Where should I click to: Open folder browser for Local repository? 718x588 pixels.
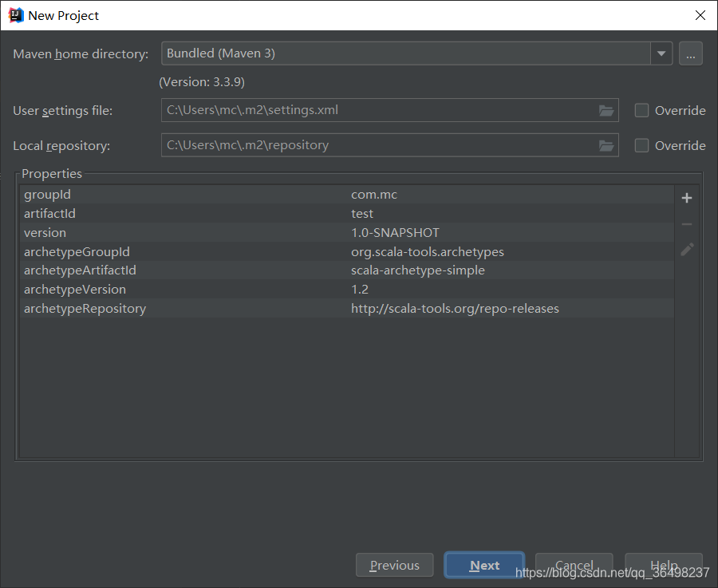tap(606, 146)
